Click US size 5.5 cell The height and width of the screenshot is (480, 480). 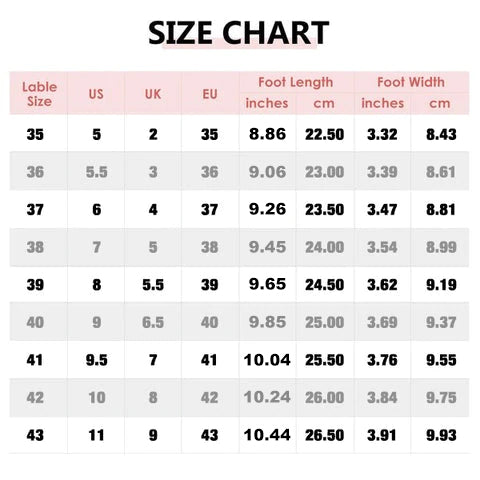[97, 172]
